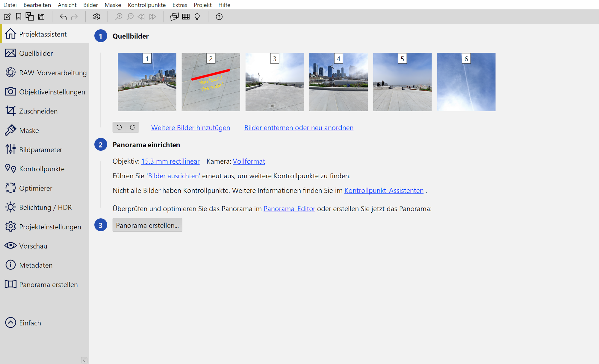Open Optimierer in the sidebar
Viewport: 599px width, 364px height.
point(45,188)
